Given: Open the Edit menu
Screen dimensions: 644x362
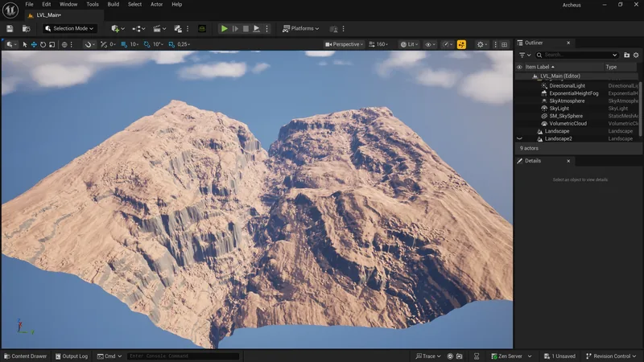Looking at the screenshot, I should pos(47,4).
